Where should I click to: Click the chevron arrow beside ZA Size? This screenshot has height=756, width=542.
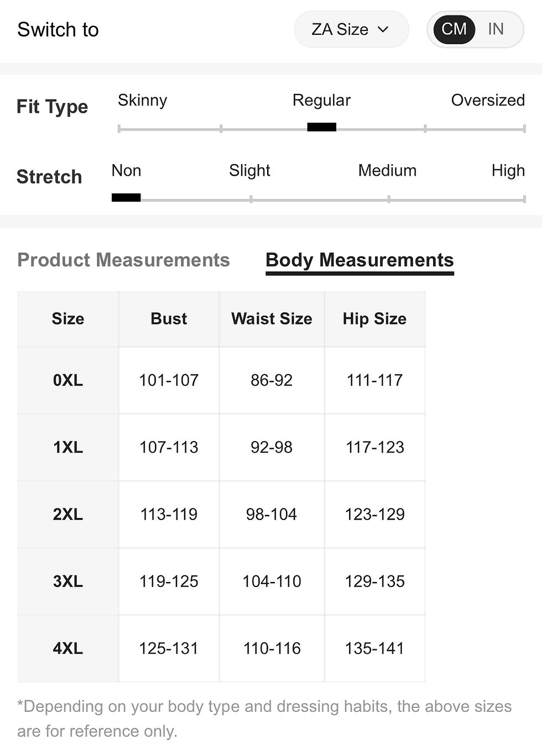tap(383, 30)
